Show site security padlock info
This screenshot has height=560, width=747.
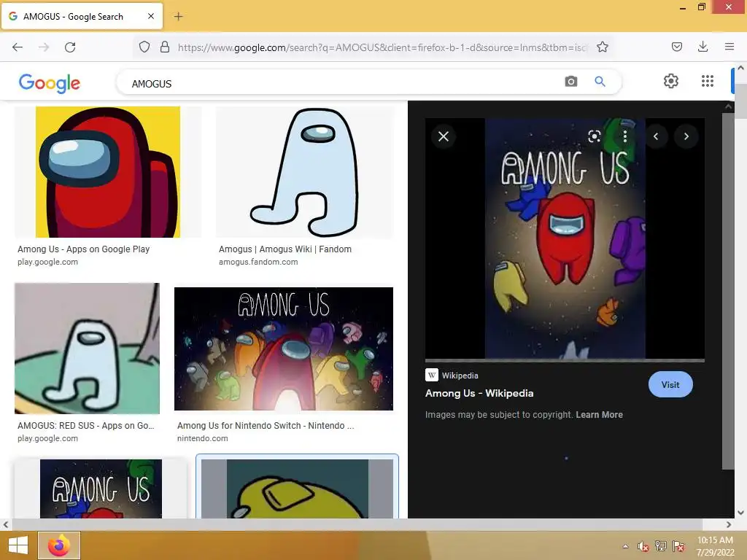coord(165,47)
